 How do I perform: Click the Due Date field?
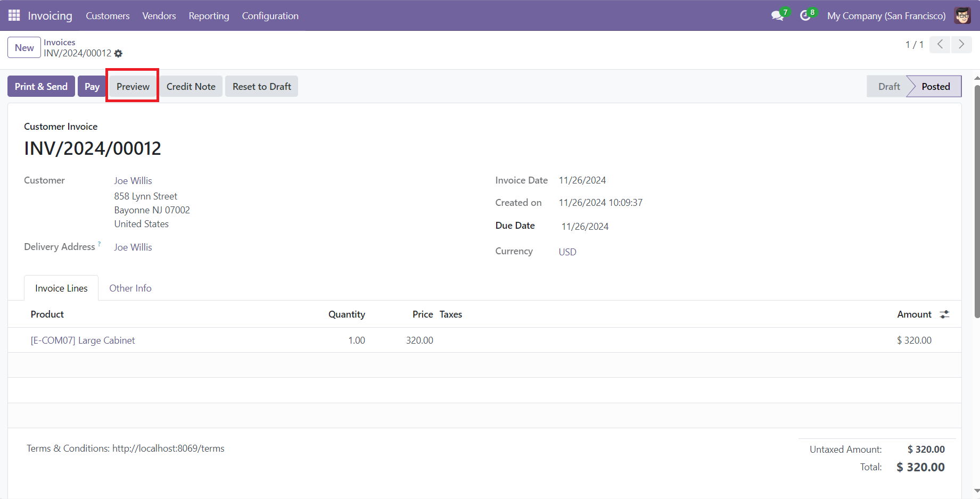coord(584,226)
